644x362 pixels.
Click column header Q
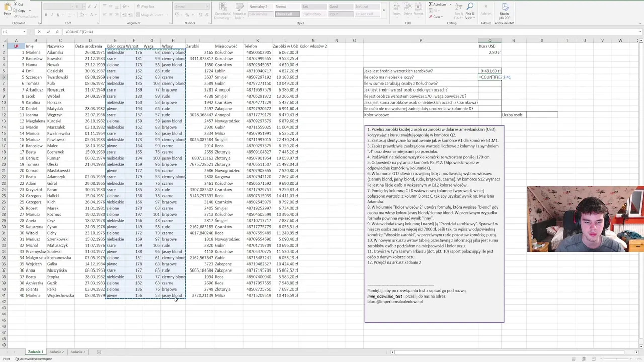[489, 40]
